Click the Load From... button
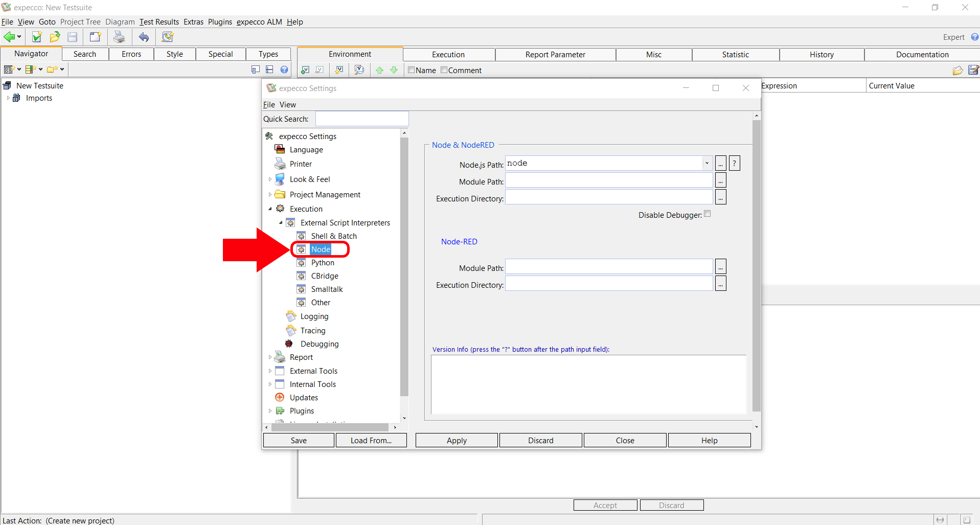 pyautogui.click(x=371, y=440)
